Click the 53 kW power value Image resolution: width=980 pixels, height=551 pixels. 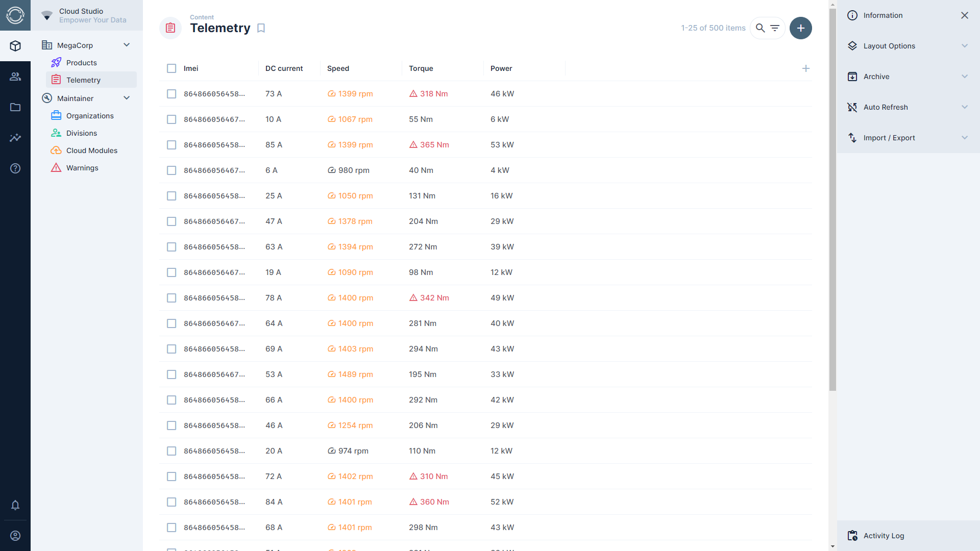[x=502, y=145]
